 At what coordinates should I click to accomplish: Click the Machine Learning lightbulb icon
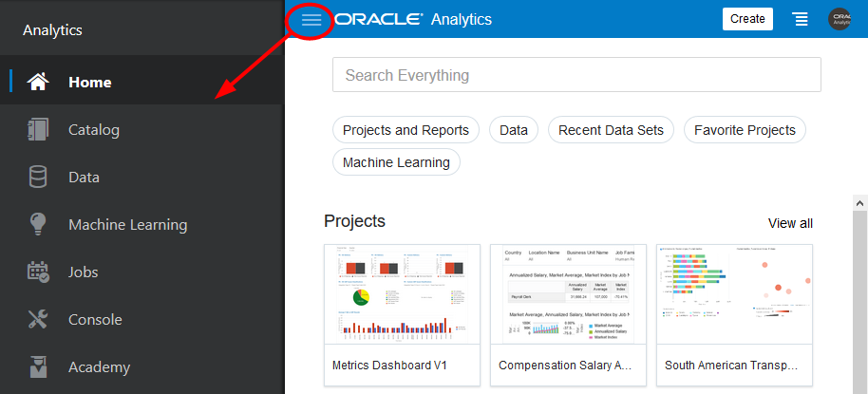click(x=38, y=225)
